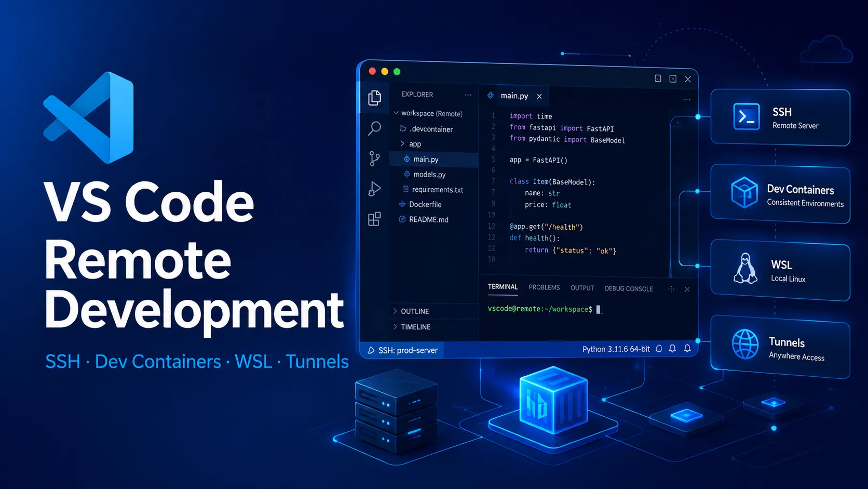Click the 'return {"status": "ok"}' line
This screenshot has width=868, height=489.
570,250
